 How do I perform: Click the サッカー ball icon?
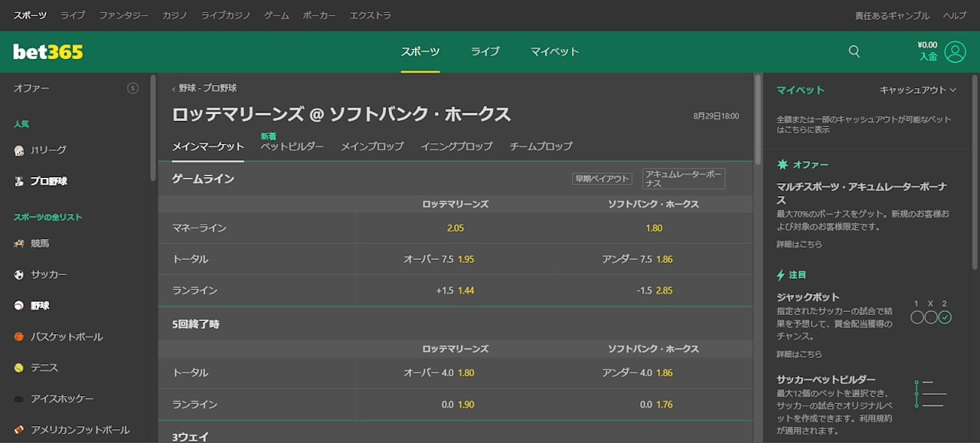pyautogui.click(x=19, y=274)
